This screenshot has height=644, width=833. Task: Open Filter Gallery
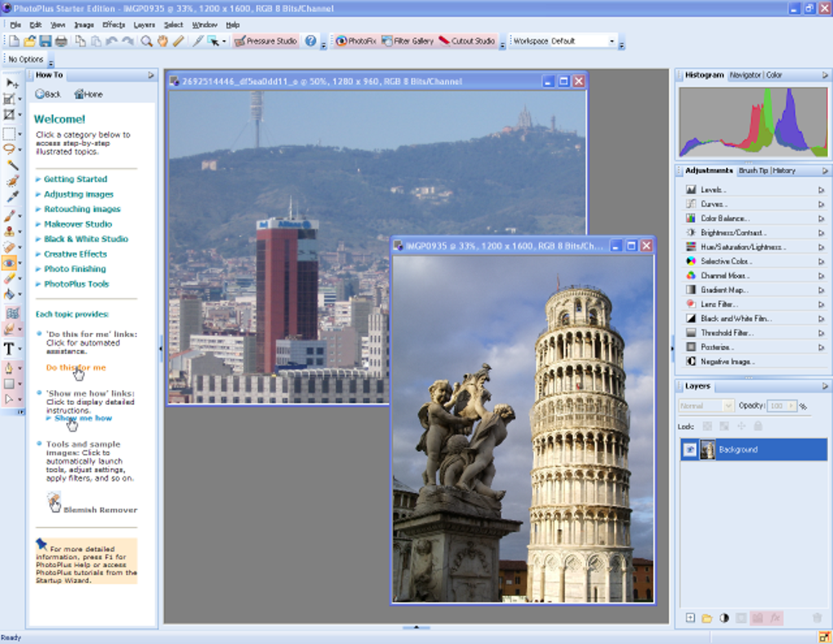[x=407, y=41]
